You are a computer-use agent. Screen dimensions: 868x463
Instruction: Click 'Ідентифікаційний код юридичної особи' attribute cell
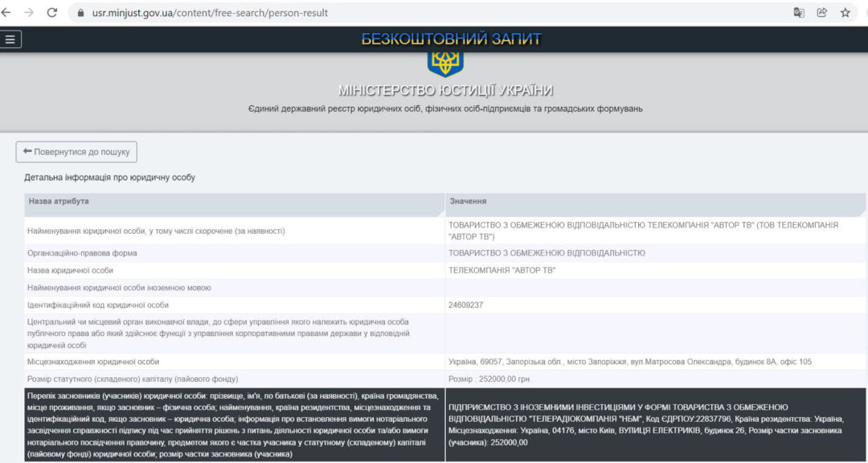[x=235, y=305]
